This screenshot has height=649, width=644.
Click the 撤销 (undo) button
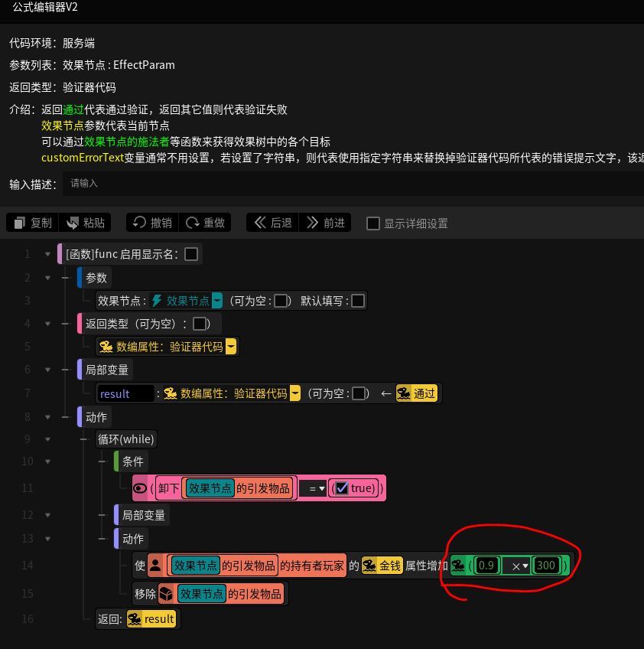click(x=152, y=223)
